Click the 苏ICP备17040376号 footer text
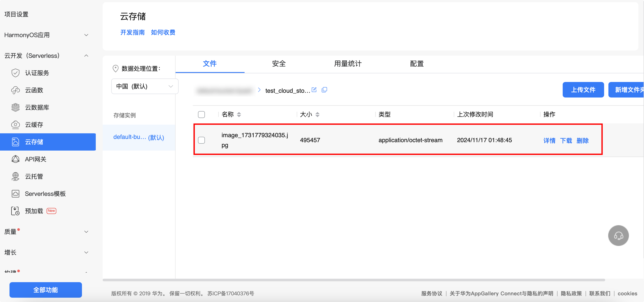This screenshot has height=302, width=644. 231,293
